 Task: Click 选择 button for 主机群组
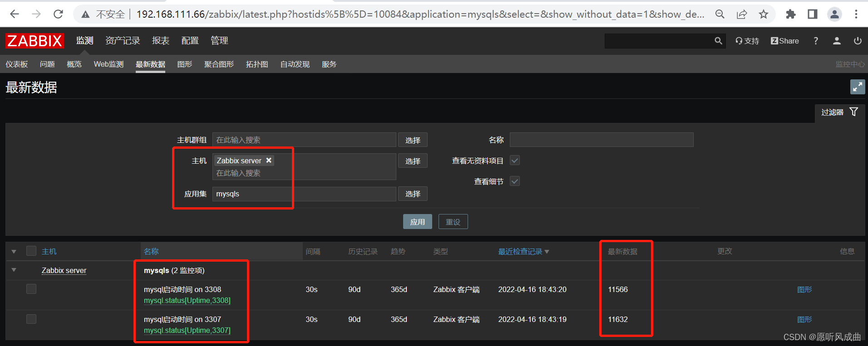pos(413,140)
